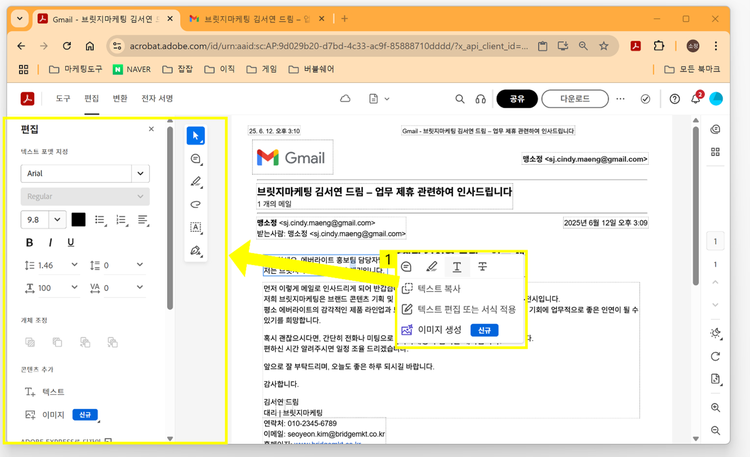Open the read aloud headphones icon

coord(480,99)
